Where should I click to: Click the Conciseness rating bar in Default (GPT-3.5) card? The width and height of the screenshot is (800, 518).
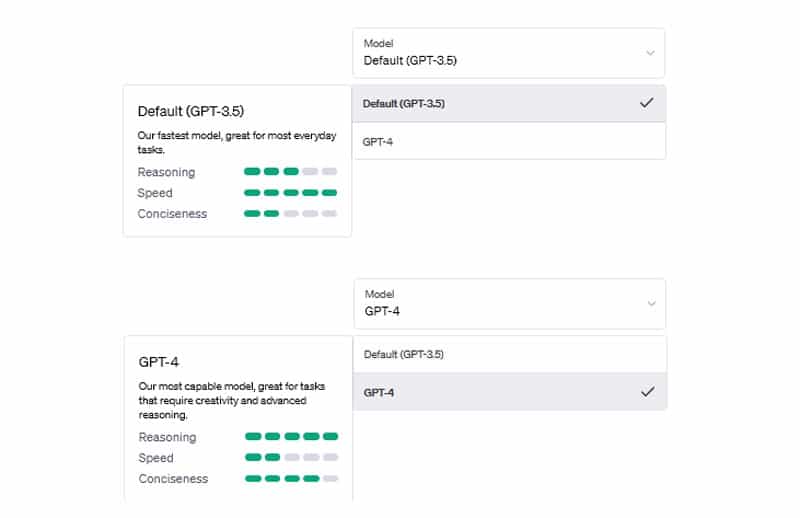pos(290,213)
